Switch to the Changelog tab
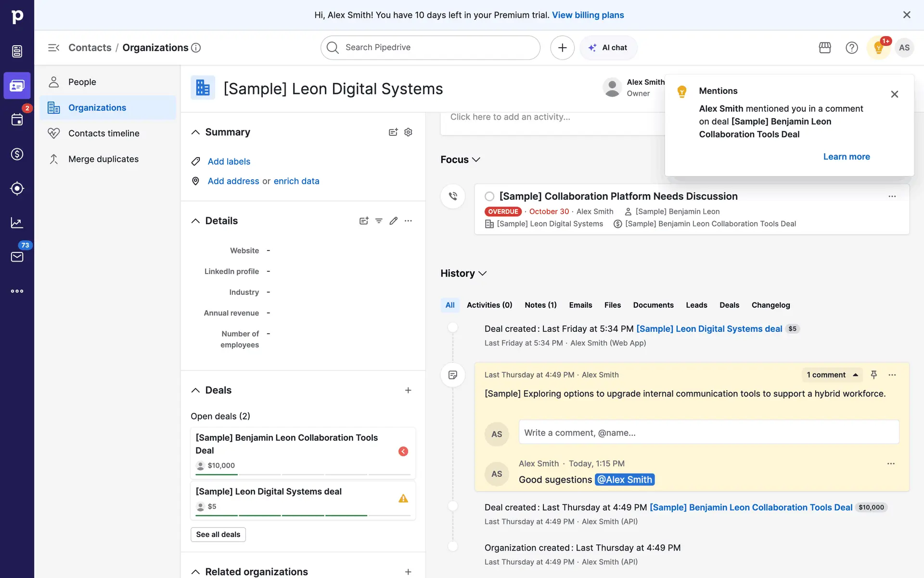 point(770,305)
